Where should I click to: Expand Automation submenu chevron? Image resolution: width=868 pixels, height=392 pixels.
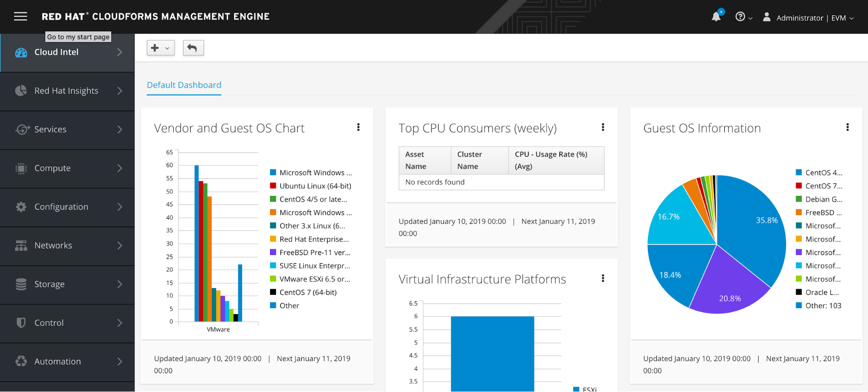(120, 362)
